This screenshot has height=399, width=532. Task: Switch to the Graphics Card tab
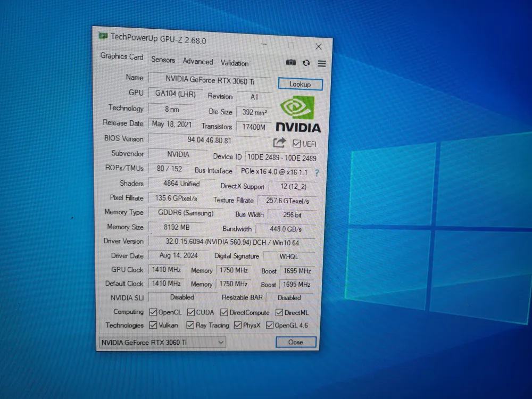(x=122, y=56)
